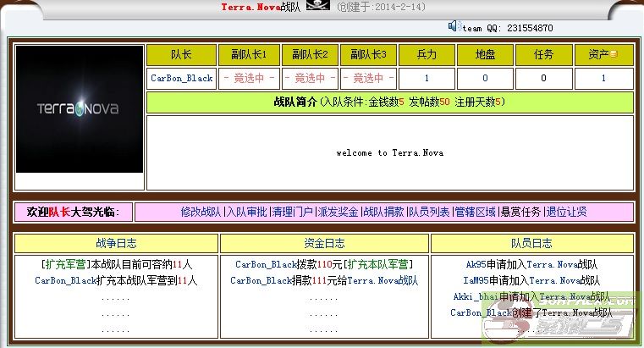This screenshot has height=348, width=644.
Task: Open 管辖区域 territory management
Action: [x=475, y=212]
